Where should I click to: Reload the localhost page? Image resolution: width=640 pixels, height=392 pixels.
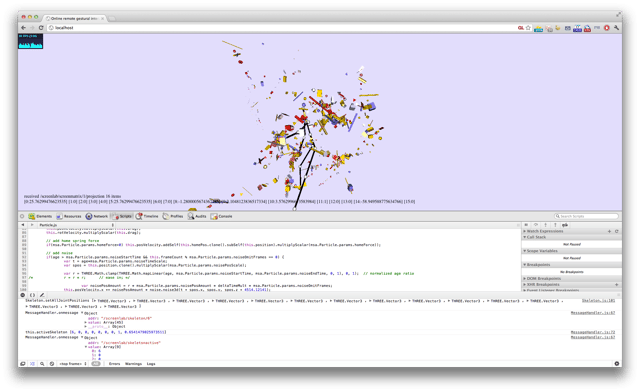click(41, 28)
